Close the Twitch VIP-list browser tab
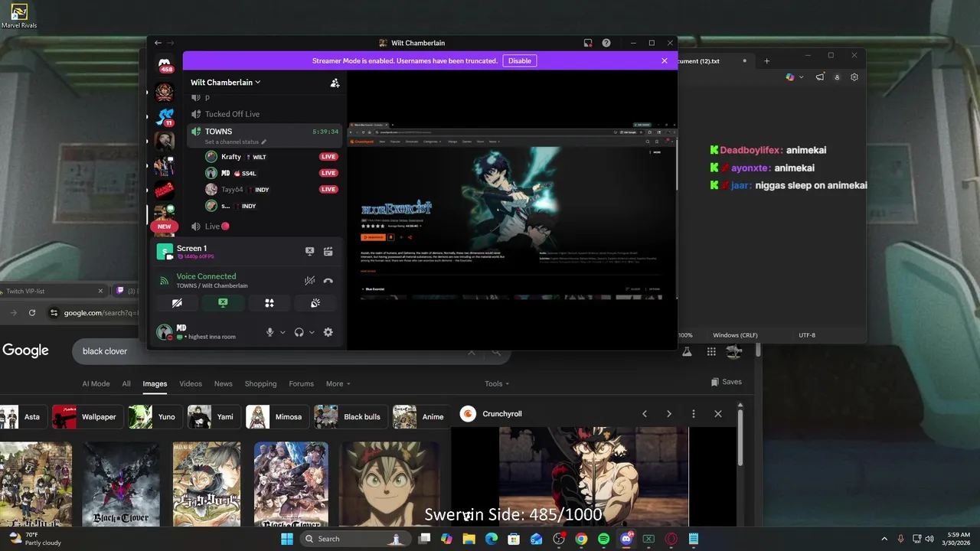Image resolution: width=980 pixels, height=551 pixels. tap(100, 291)
